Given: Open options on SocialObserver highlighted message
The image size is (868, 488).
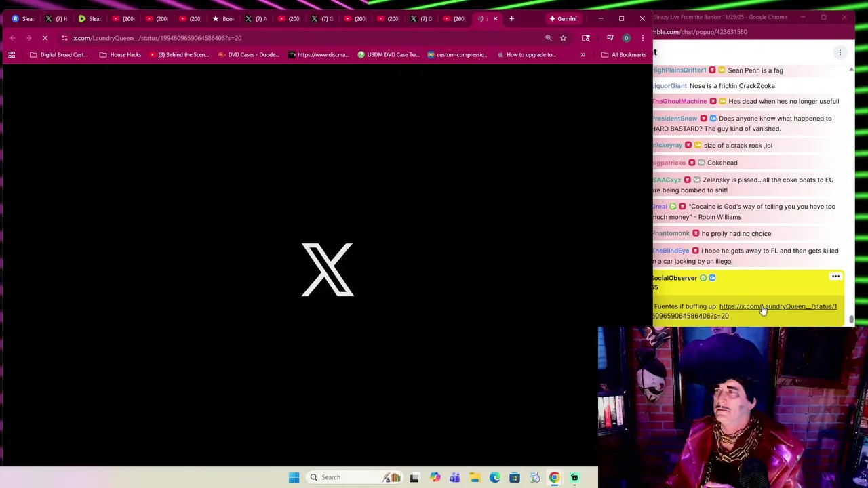Looking at the screenshot, I should [835, 277].
